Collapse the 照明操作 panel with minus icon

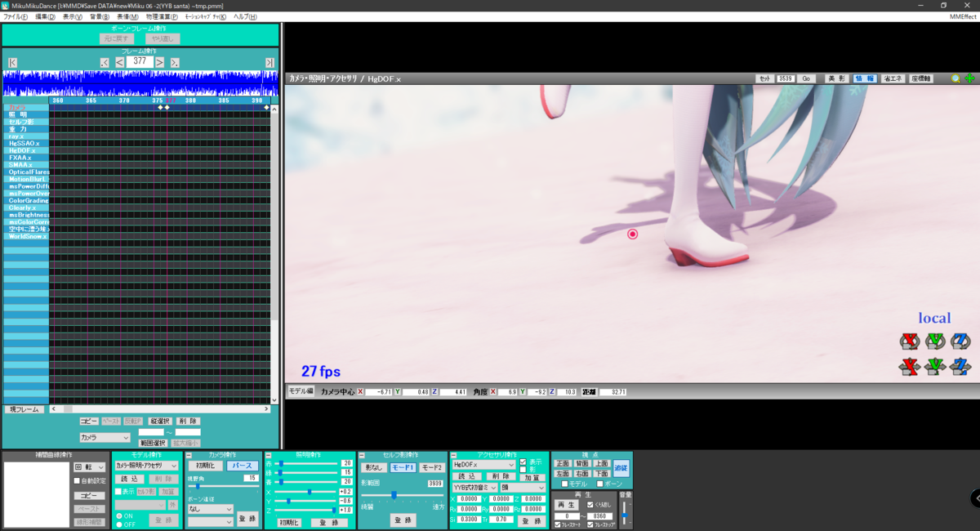click(269, 455)
